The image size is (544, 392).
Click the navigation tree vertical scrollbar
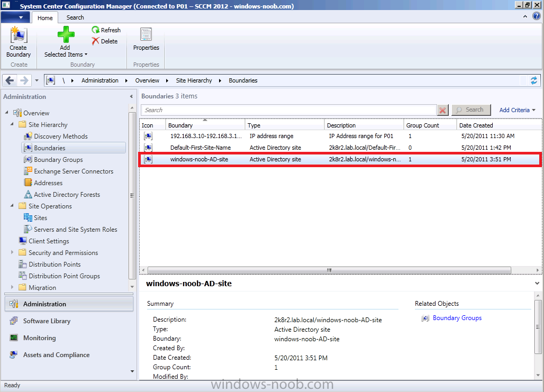click(x=132, y=195)
